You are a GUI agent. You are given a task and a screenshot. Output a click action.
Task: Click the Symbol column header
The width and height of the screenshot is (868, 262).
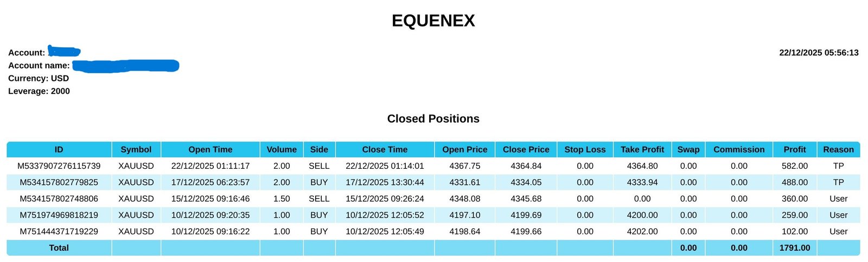pos(136,150)
